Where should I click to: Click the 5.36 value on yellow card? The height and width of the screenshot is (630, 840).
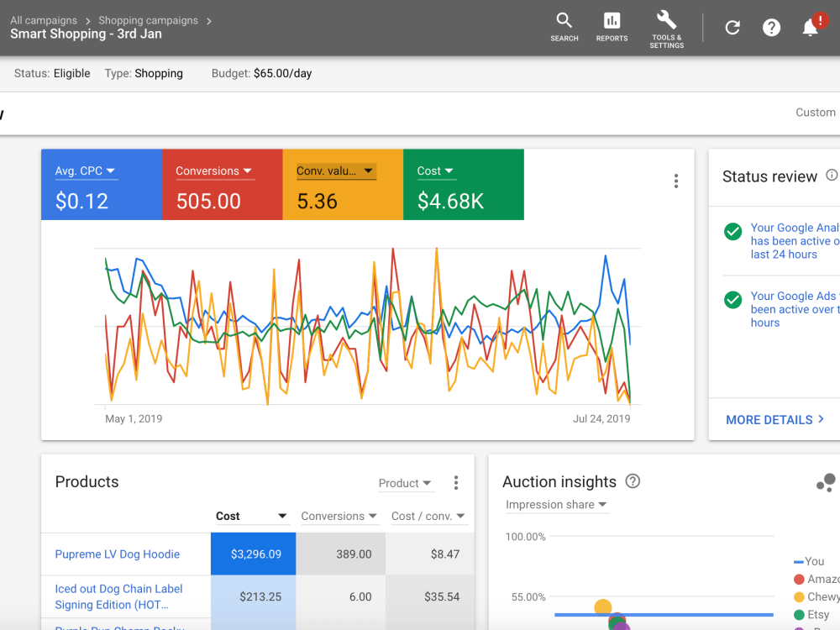tap(318, 202)
